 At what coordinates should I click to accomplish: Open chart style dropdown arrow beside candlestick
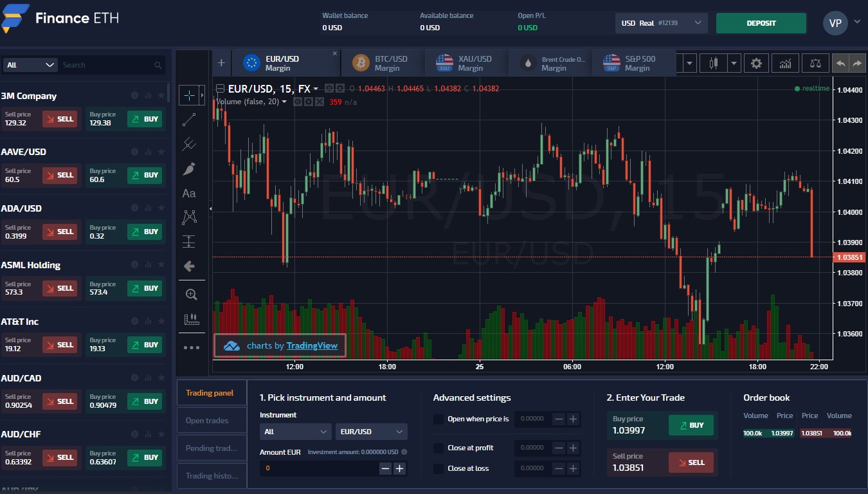(735, 63)
